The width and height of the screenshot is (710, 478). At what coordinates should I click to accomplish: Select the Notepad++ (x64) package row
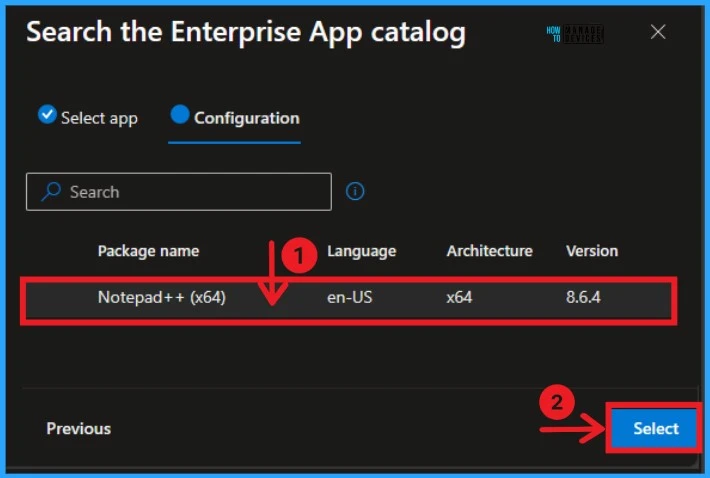point(348,301)
